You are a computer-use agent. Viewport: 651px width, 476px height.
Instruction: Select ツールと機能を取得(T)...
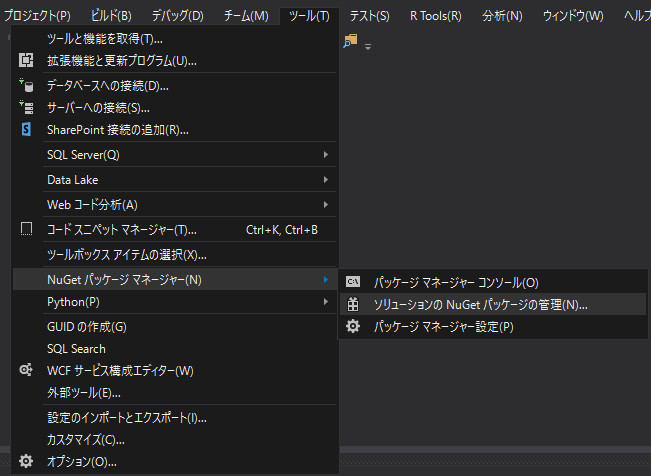click(x=175, y=39)
